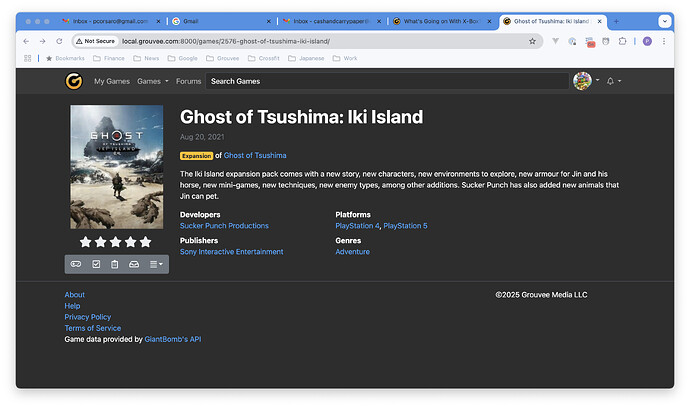Open the Extensions puzzle piece menu
Screen dimensions: 690x408
[x=622, y=41]
